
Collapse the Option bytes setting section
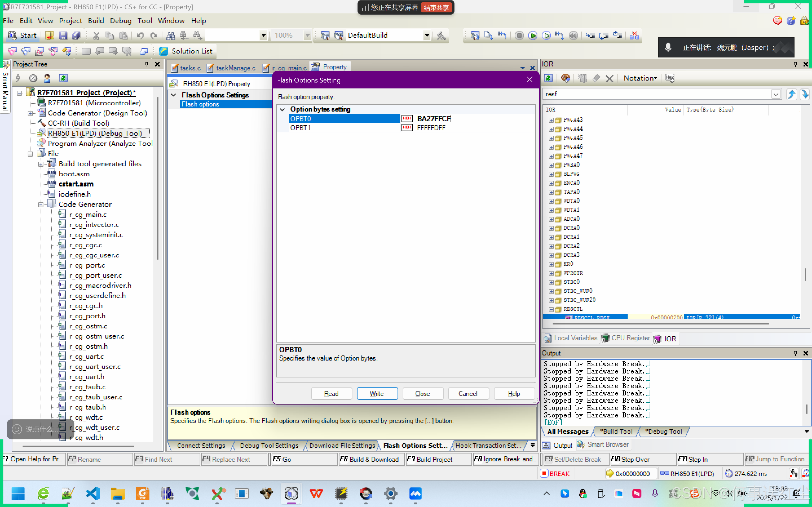(x=283, y=109)
